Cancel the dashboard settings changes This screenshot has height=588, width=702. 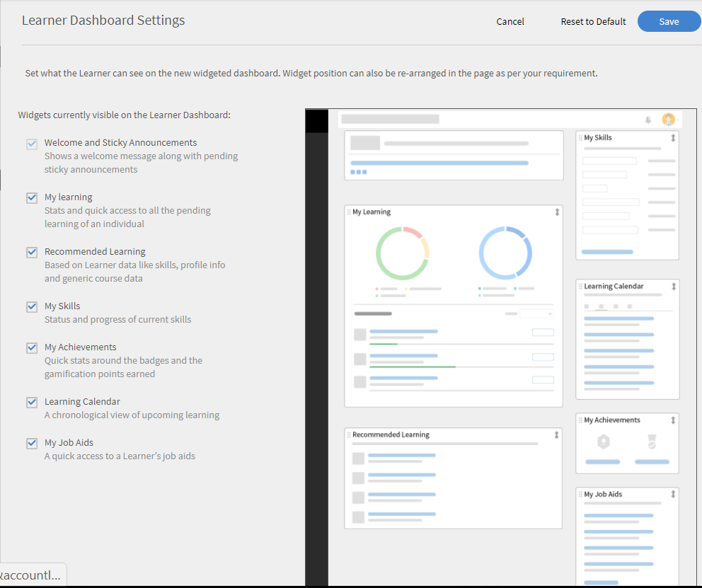510,21
